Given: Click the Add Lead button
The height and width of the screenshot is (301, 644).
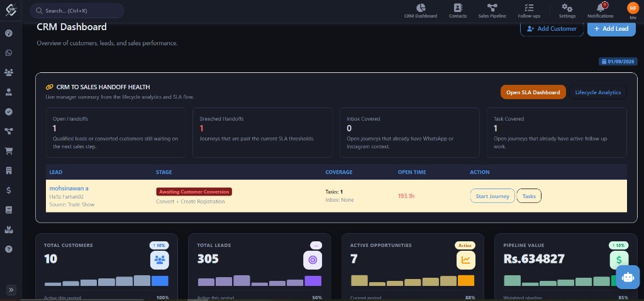Looking at the screenshot, I should [611, 29].
